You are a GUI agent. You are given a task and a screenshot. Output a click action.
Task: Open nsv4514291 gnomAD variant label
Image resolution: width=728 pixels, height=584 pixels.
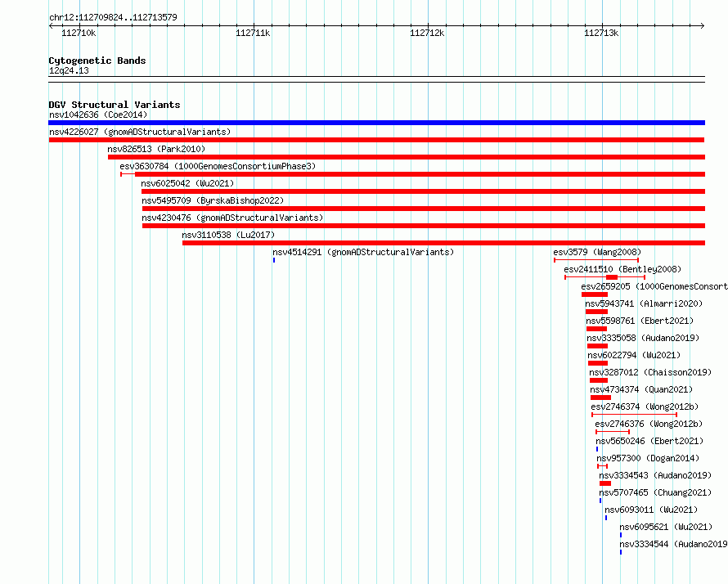coord(363,252)
